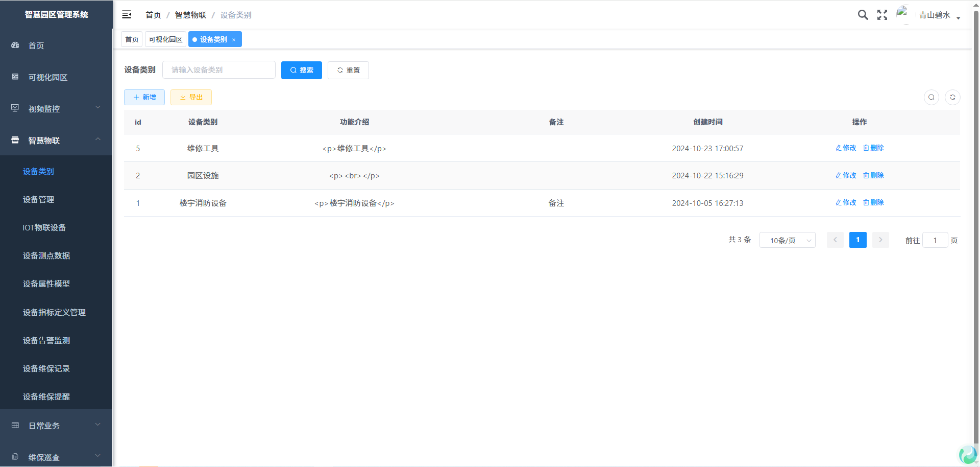Delete the 楼宇消防设备 row
This screenshot has width=980, height=467.
click(873, 202)
